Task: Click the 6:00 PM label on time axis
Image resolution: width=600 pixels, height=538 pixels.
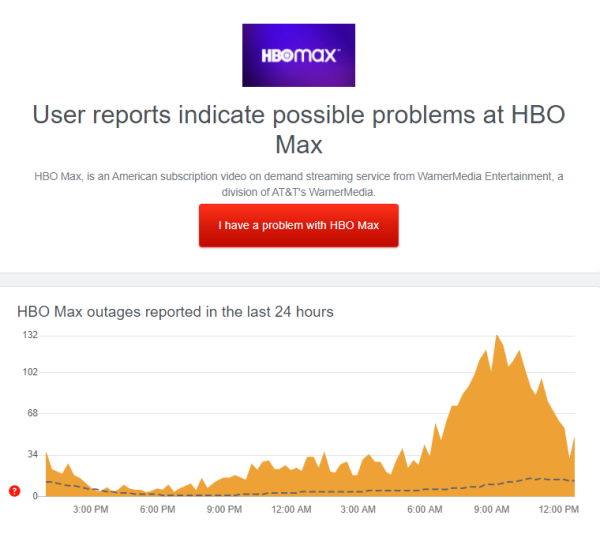Action: (157, 509)
